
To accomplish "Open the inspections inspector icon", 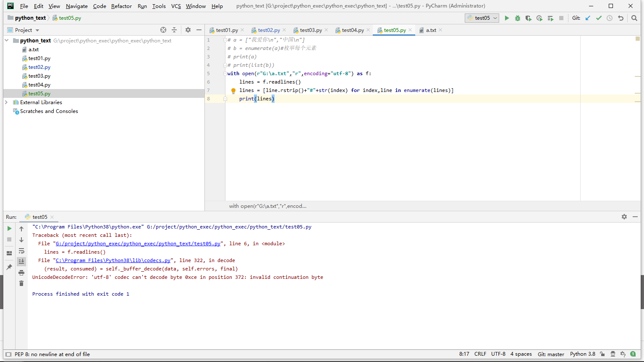I will [613, 354].
